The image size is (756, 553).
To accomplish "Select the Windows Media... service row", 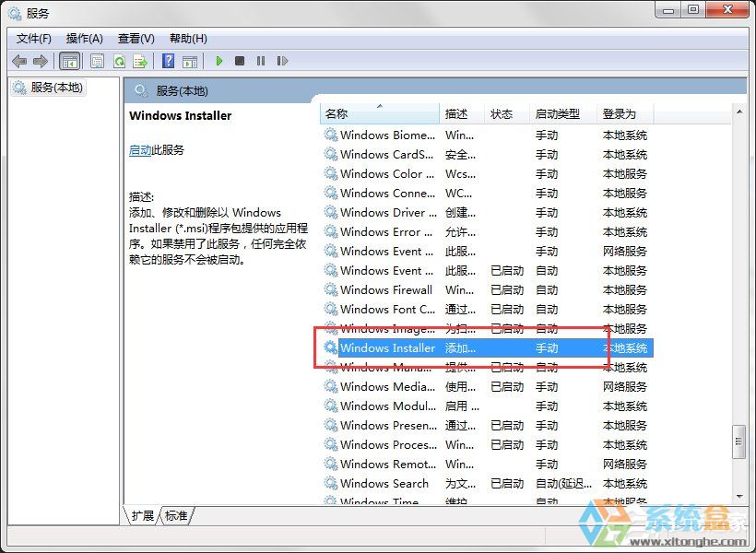I will click(x=487, y=387).
